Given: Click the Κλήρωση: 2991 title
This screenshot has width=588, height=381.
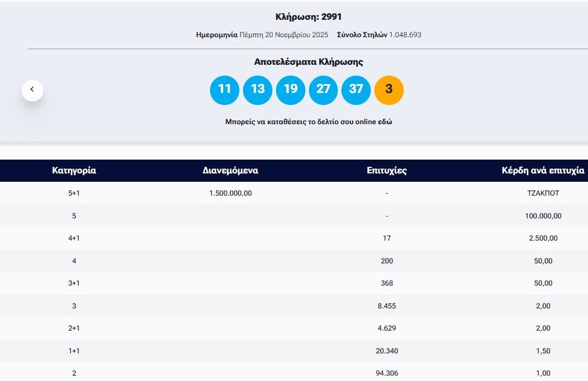Looking at the screenshot, I should [x=308, y=17].
